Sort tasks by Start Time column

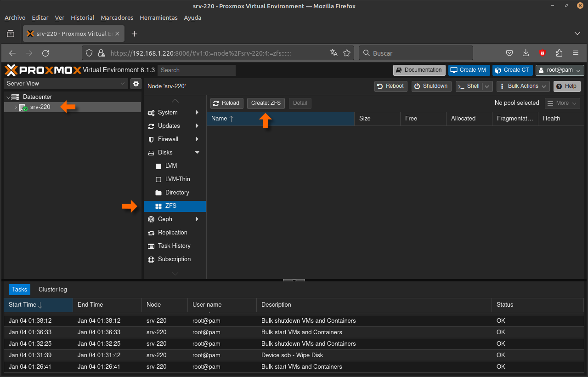coord(38,305)
